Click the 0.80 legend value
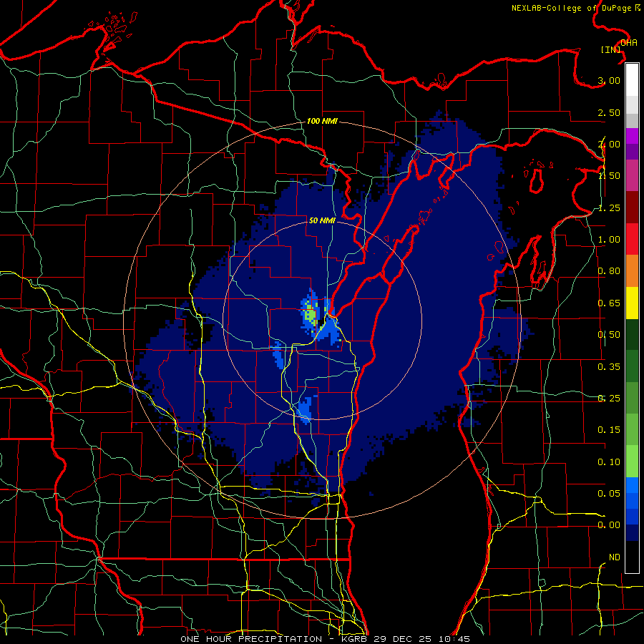The width and height of the screenshot is (644, 644). 609,271
